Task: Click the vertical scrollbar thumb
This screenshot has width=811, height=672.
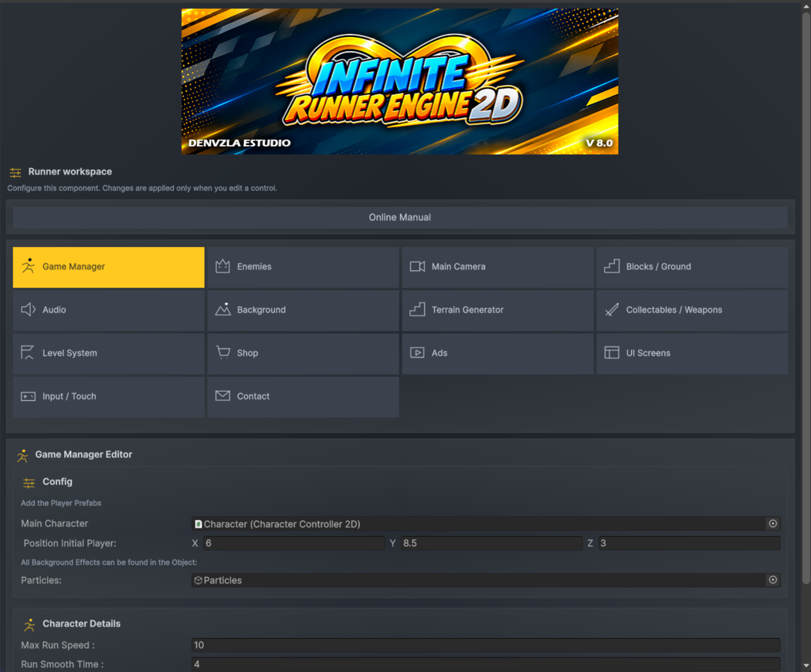Action: click(806, 298)
